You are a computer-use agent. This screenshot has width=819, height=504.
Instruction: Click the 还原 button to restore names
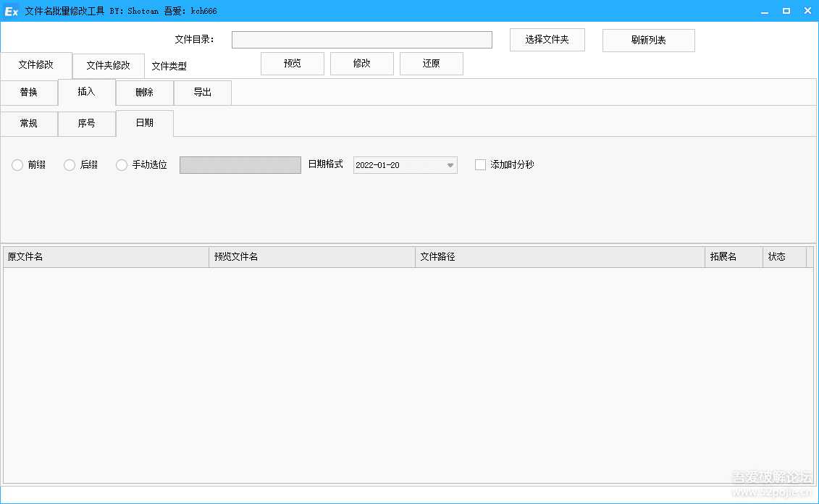(431, 63)
